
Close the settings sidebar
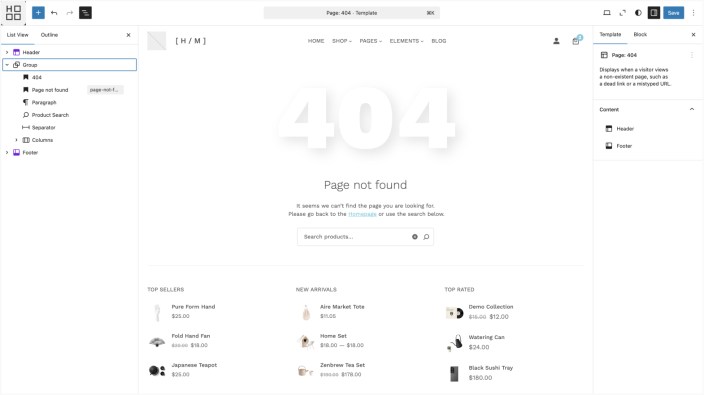tap(693, 35)
